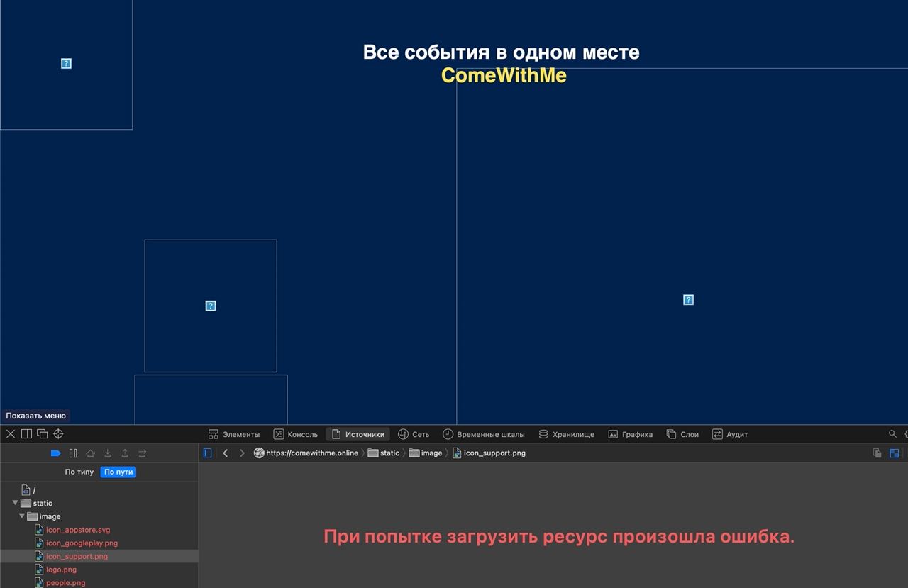Select icon_support.png in the resource tree
The width and height of the screenshot is (908, 588).
click(x=99, y=556)
